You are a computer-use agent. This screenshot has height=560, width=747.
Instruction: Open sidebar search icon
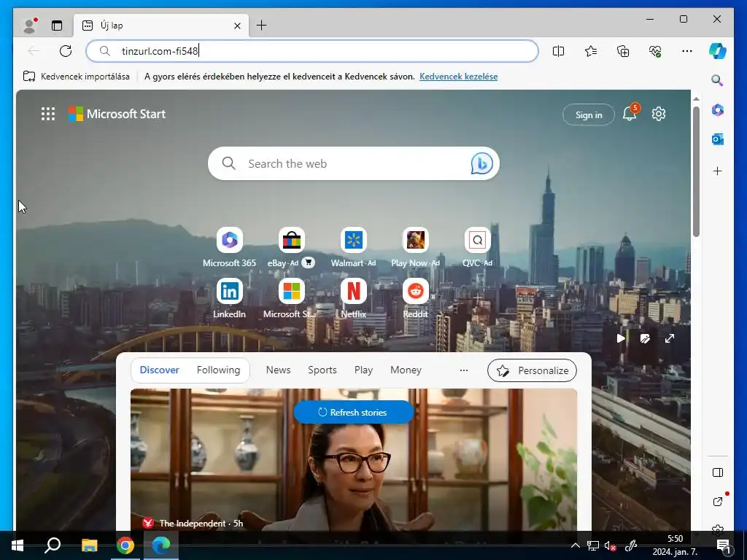point(718,80)
